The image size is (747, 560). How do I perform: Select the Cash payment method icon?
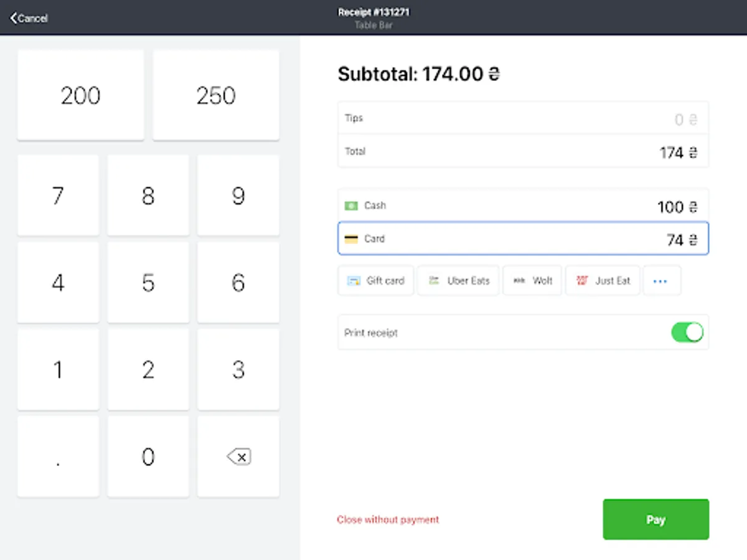point(352,205)
